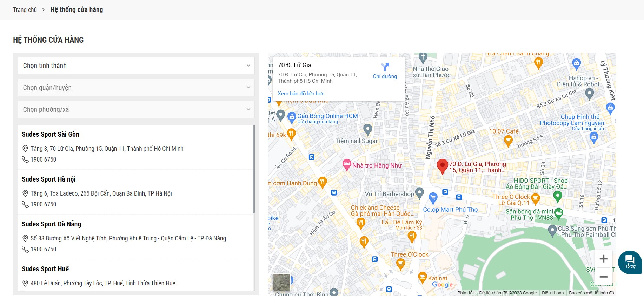Select the Sudes Sport Sài Gòn store
Viewport: 644px width, 306px height.
pos(51,134)
